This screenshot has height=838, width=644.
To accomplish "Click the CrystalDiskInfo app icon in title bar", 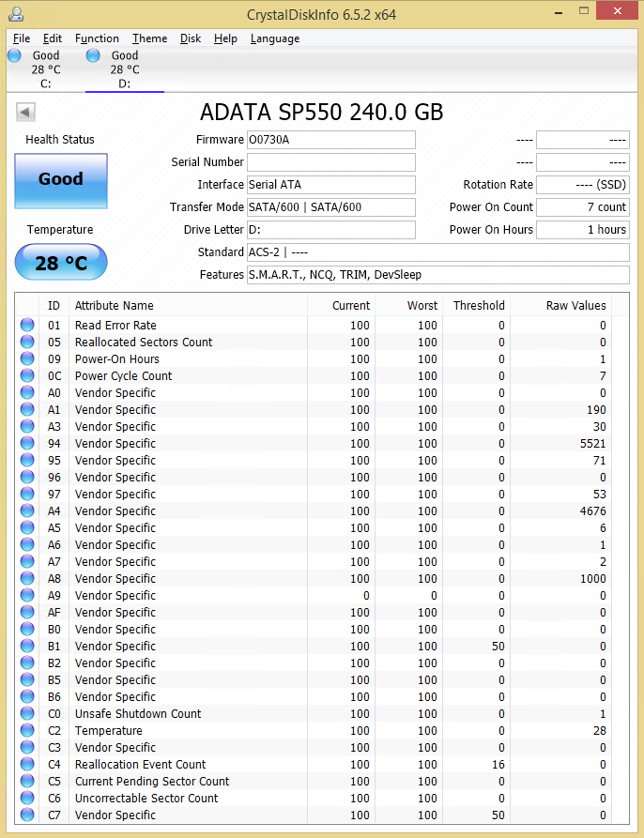I will pyautogui.click(x=14, y=12).
